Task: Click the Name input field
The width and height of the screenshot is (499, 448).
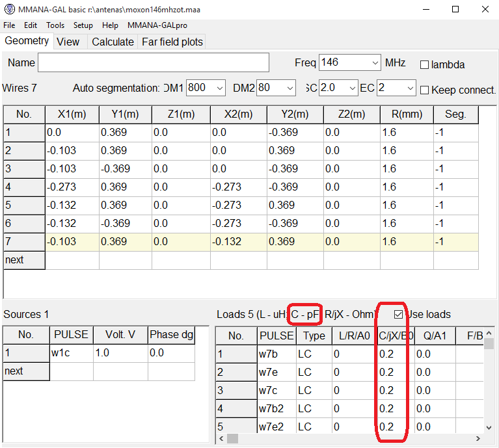Action: [x=154, y=63]
